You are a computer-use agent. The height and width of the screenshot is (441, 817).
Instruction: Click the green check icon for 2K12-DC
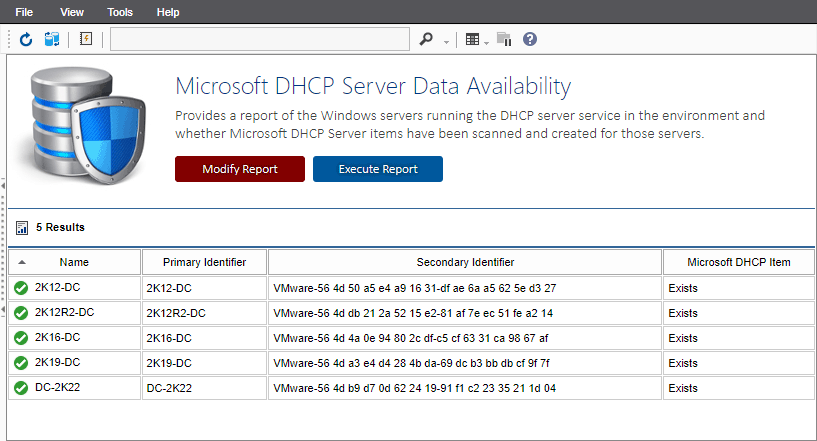[21, 288]
